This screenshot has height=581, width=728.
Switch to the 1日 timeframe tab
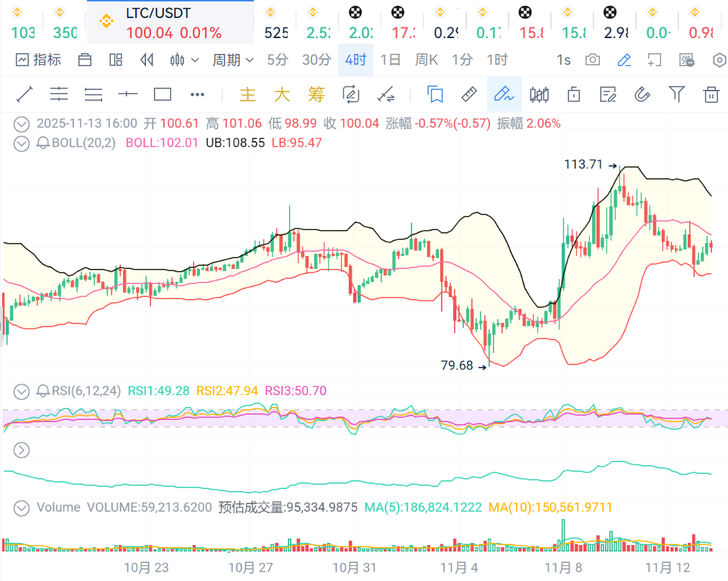390,60
